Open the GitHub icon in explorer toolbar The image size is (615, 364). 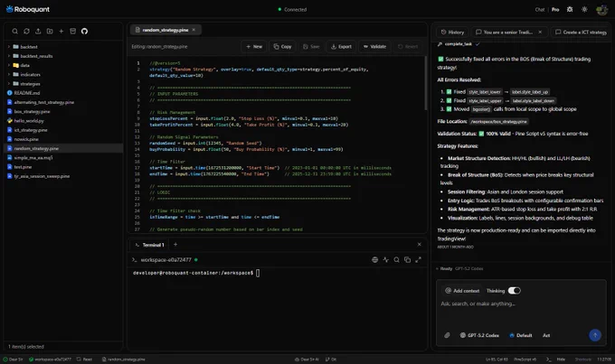pyautogui.click(x=84, y=31)
